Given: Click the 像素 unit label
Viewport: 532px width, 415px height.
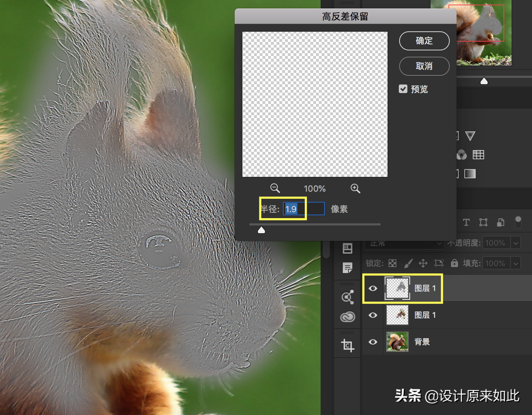Looking at the screenshot, I should [339, 209].
